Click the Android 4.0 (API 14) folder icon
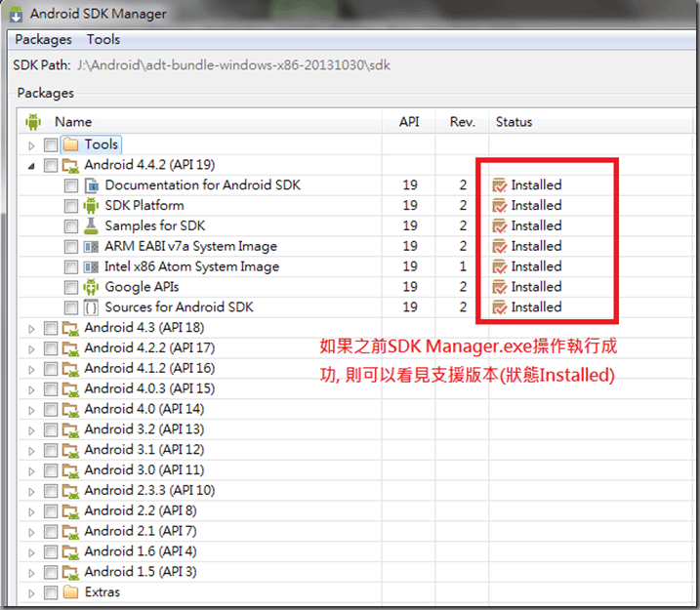Screen dimensions: 700x610 pos(70,410)
